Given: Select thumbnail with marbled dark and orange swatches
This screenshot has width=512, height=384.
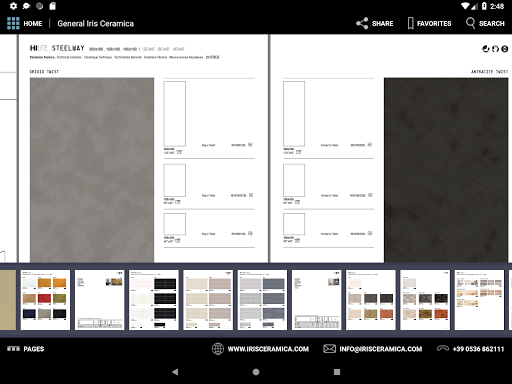Looking at the screenshot, I should tap(425, 300).
